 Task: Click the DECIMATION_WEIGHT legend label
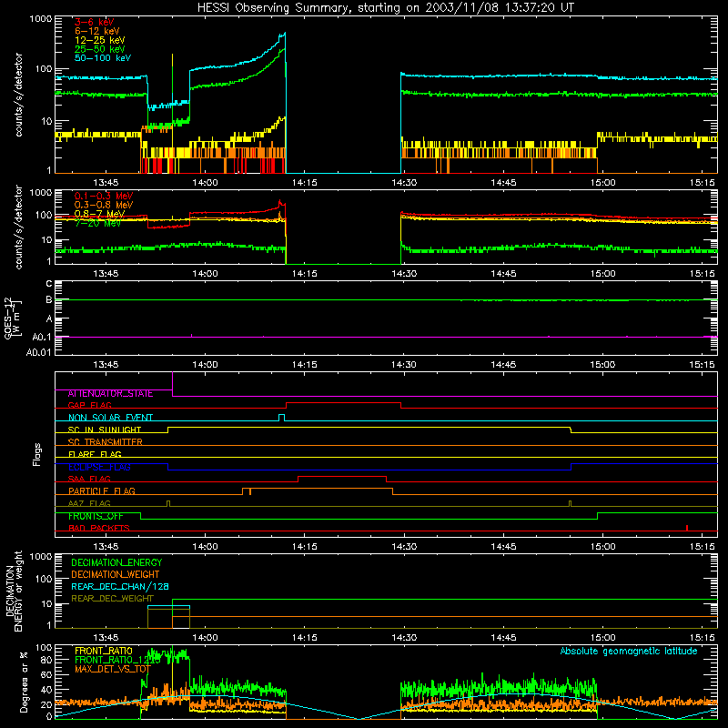[116, 575]
